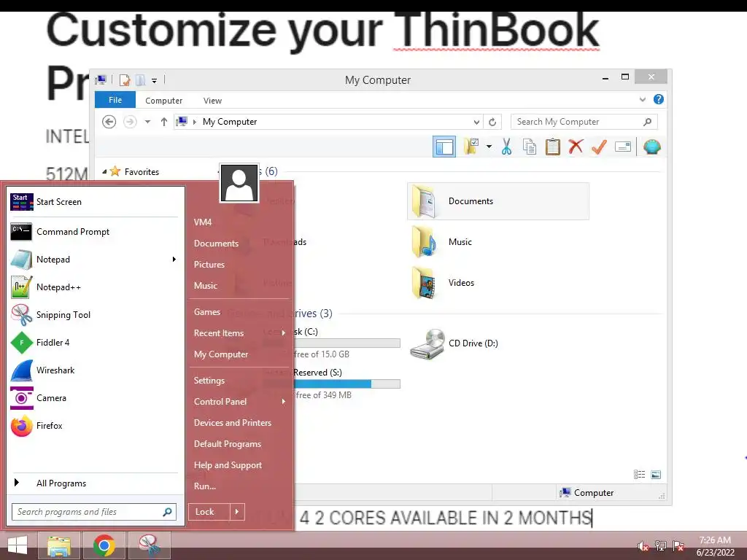Viewport: 747px width, 560px height.
Task: Click the globe shell toolbar icon
Action: 651,147
